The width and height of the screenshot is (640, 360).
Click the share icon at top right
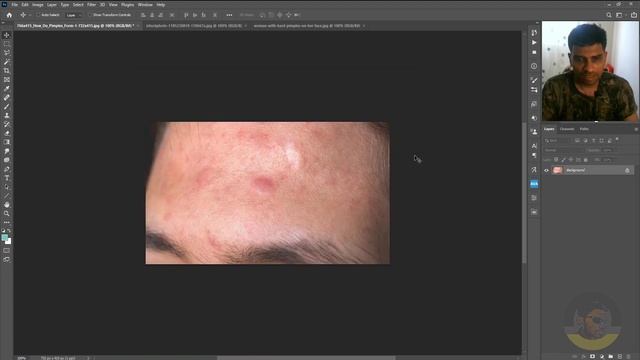(634, 15)
